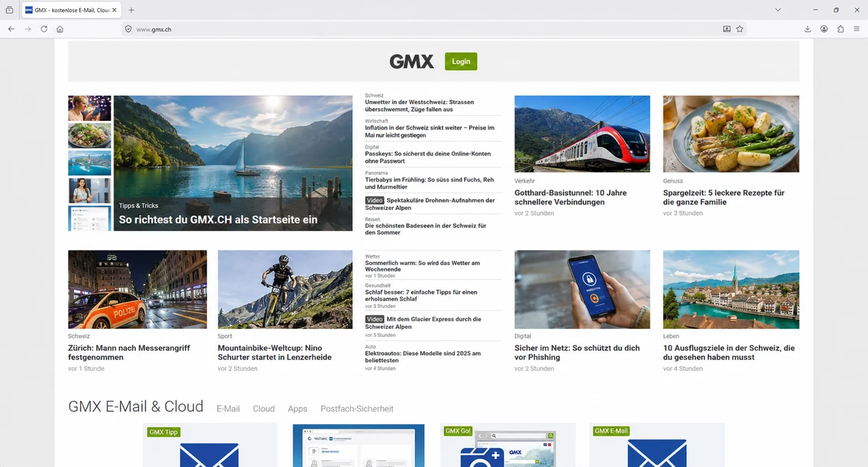868x467 pixels.
Task: Open 'Elektroautos: Diese Modelle sind 2025' article
Action: point(423,356)
